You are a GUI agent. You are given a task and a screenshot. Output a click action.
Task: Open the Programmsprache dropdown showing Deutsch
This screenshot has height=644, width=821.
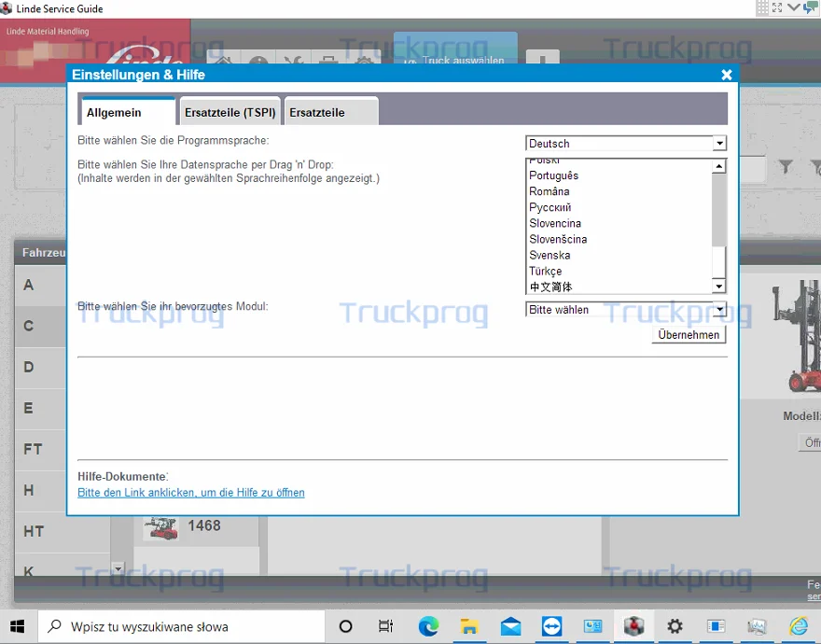coord(626,143)
